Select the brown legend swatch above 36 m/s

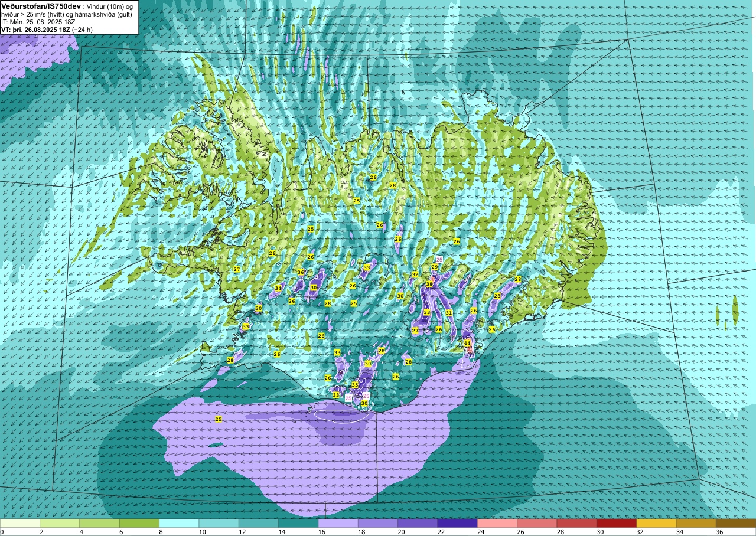click(736, 523)
